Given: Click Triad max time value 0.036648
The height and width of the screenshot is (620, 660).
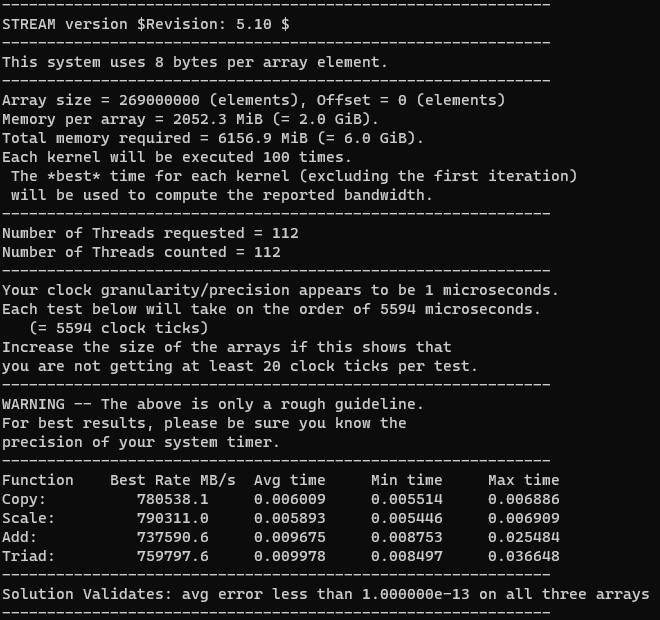Looking at the screenshot, I should pyautogui.click(x=523, y=557).
